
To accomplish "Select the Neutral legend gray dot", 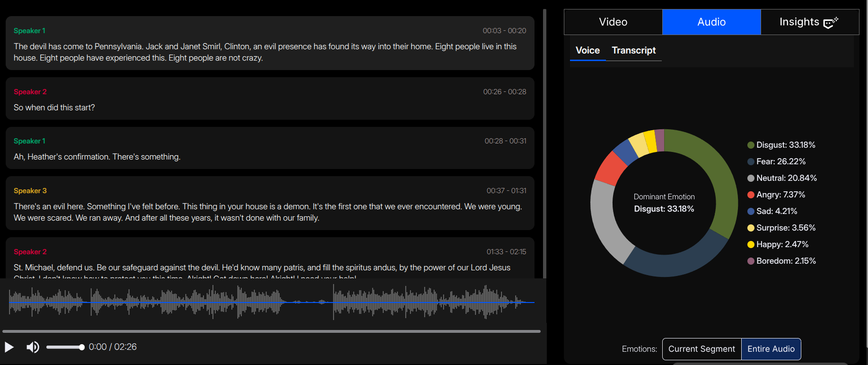I will (751, 178).
